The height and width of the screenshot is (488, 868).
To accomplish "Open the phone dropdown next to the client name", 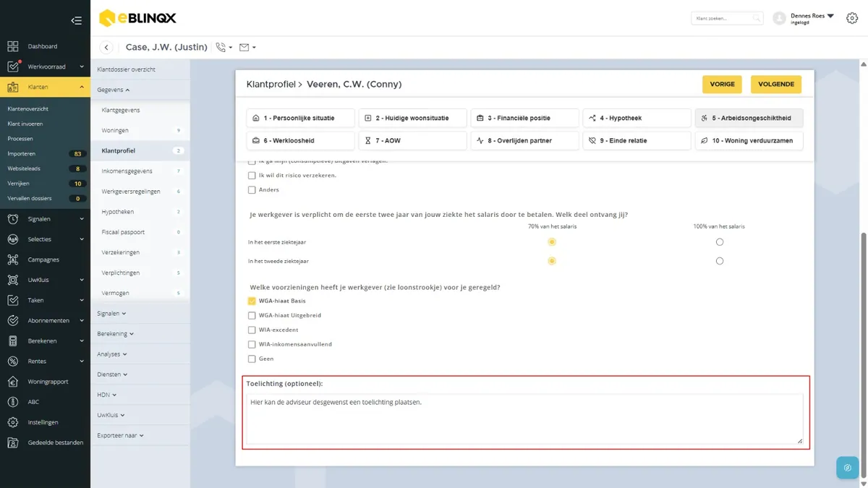I will (x=224, y=47).
